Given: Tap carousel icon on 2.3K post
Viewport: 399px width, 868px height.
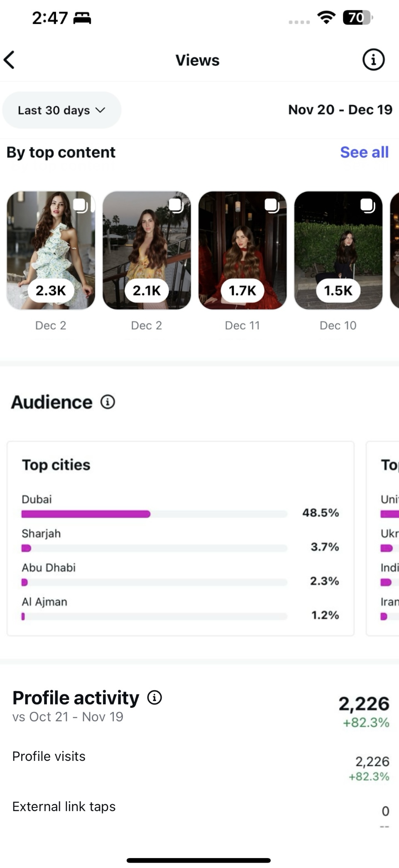Looking at the screenshot, I should 80,205.
